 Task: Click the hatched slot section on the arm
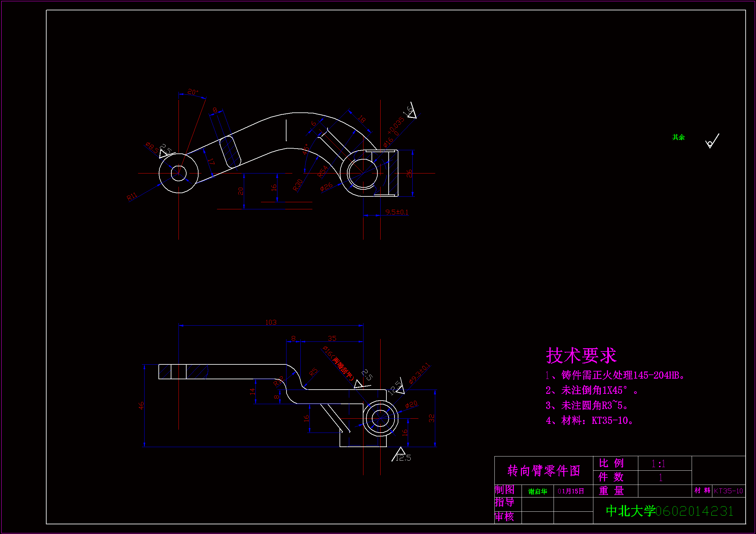230,152
